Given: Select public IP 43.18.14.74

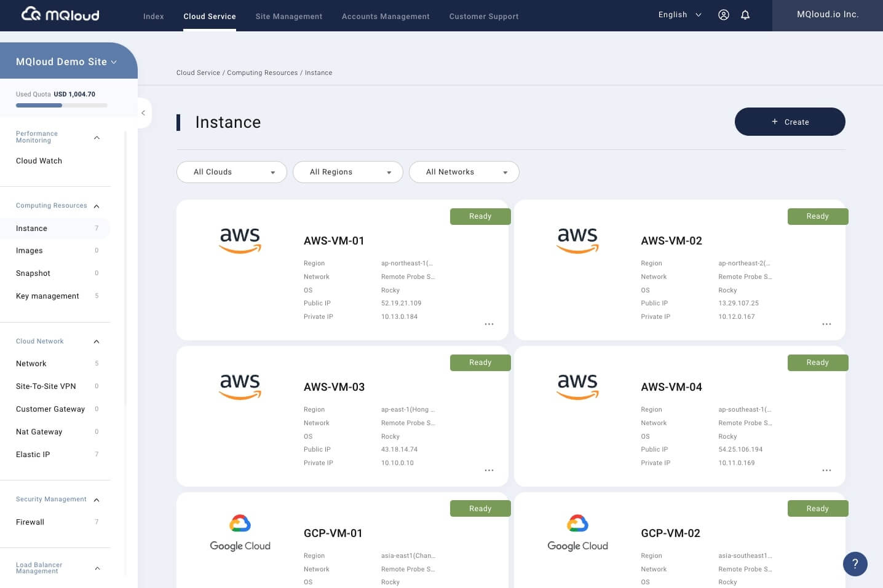Looking at the screenshot, I should [x=400, y=450].
